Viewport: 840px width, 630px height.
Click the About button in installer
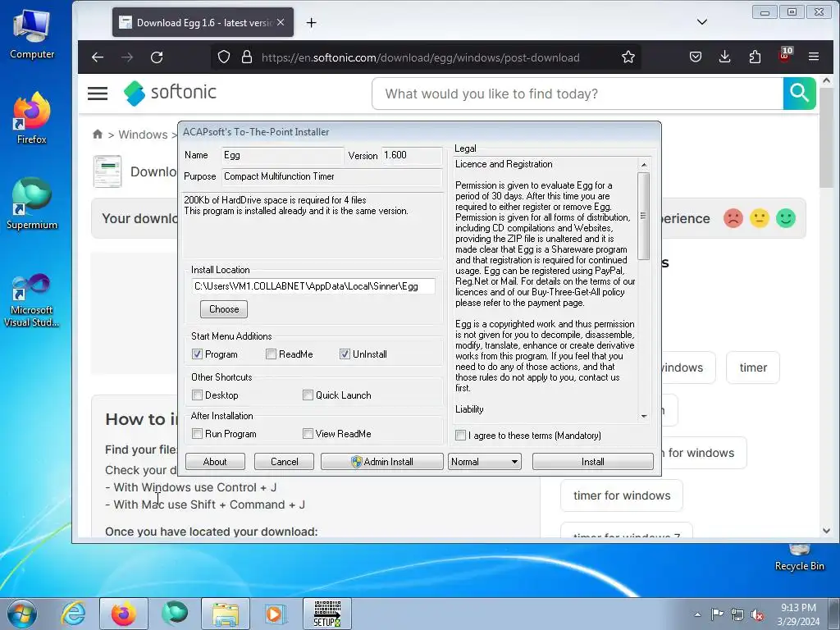point(215,461)
